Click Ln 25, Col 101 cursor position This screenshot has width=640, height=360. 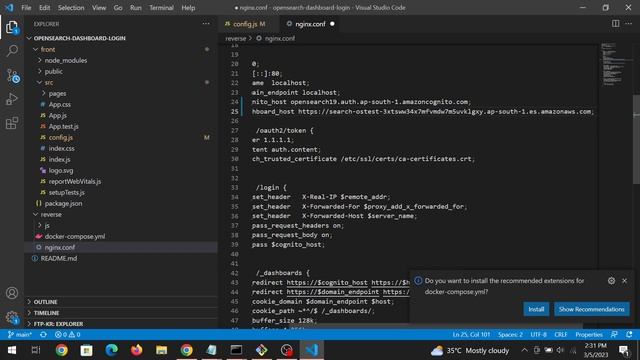tap(471, 334)
